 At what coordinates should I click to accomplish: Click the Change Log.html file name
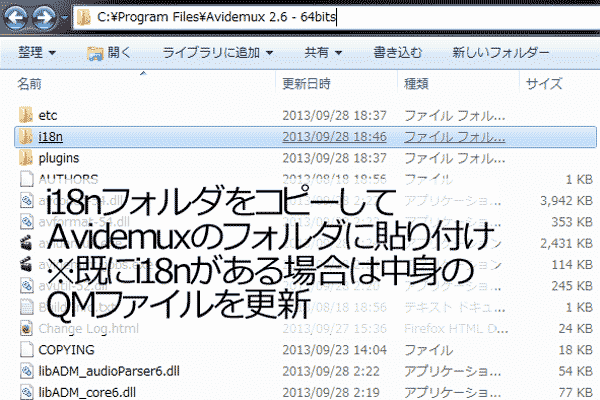(x=88, y=328)
